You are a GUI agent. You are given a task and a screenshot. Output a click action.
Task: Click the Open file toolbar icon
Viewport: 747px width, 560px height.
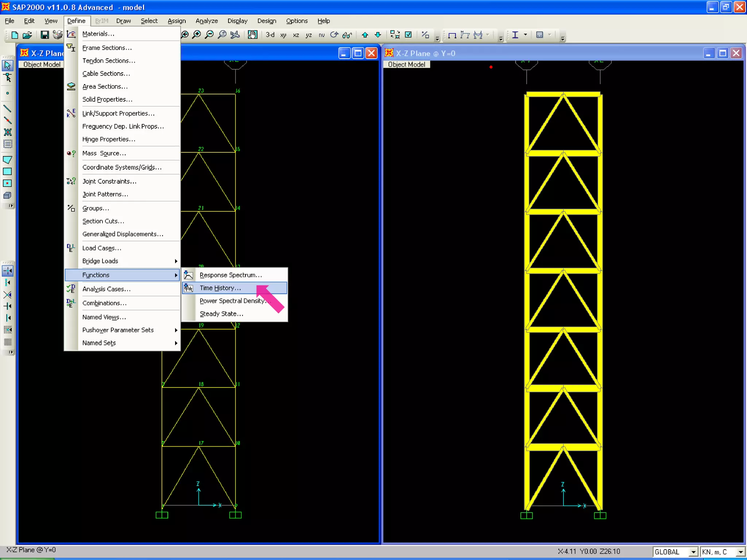[27, 35]
